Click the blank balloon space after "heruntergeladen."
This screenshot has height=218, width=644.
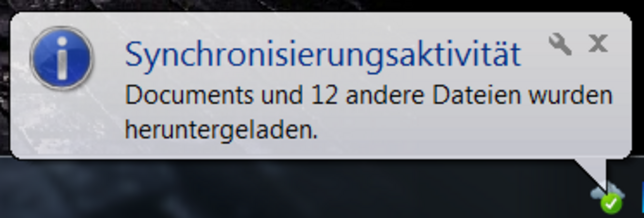point(468,132)
